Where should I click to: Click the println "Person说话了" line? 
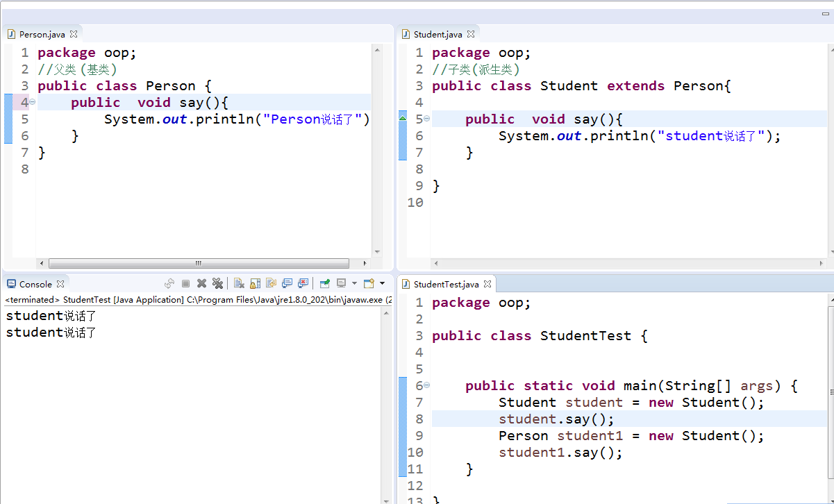click(237, 119)
